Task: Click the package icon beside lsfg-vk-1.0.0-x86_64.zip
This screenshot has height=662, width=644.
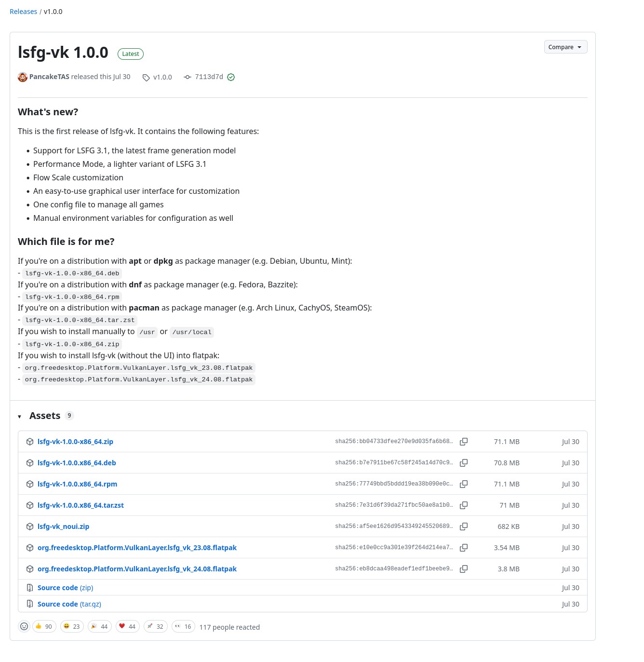Action: click(x=30, y=442)
